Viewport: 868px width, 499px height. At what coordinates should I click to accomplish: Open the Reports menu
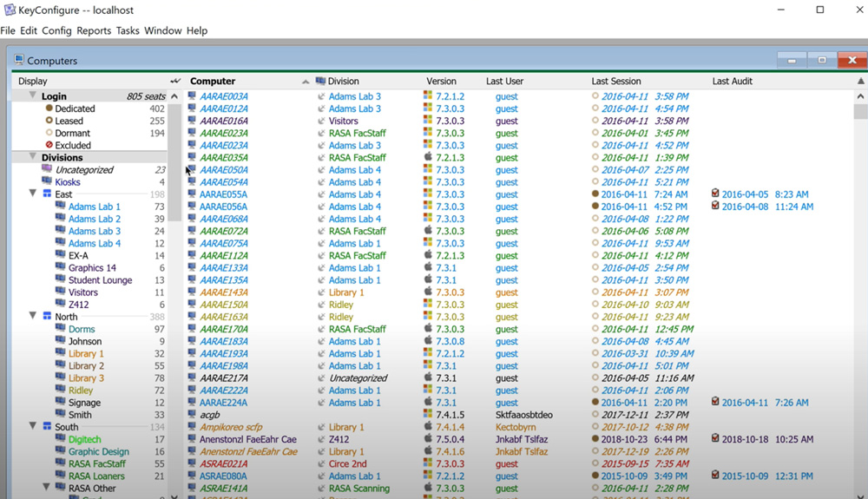[94, 30]
